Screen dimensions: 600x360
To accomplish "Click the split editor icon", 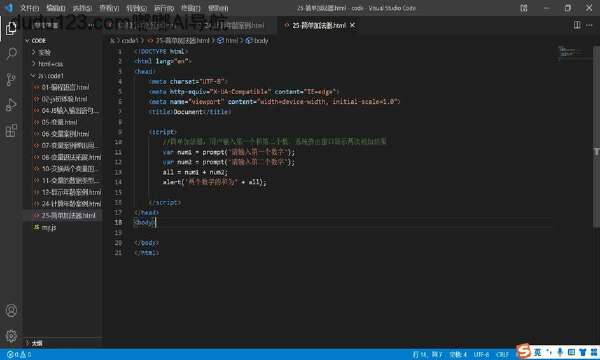I will 577,25.
